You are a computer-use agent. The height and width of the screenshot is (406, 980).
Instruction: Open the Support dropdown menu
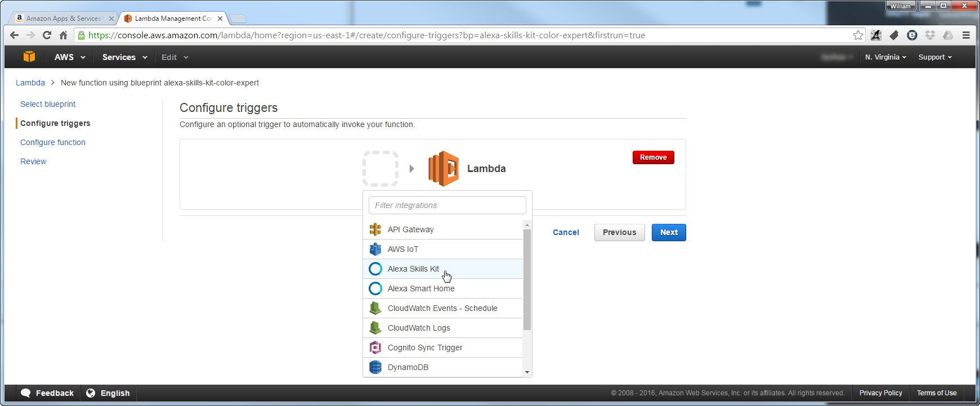tap(935, 57)
